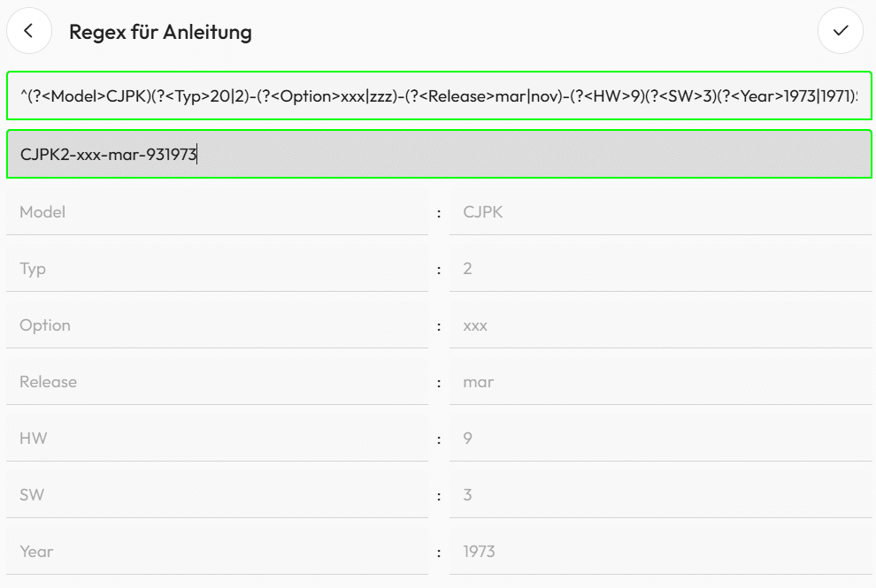Click the CJPK value field
876x588 pixels.
(660, 212)
